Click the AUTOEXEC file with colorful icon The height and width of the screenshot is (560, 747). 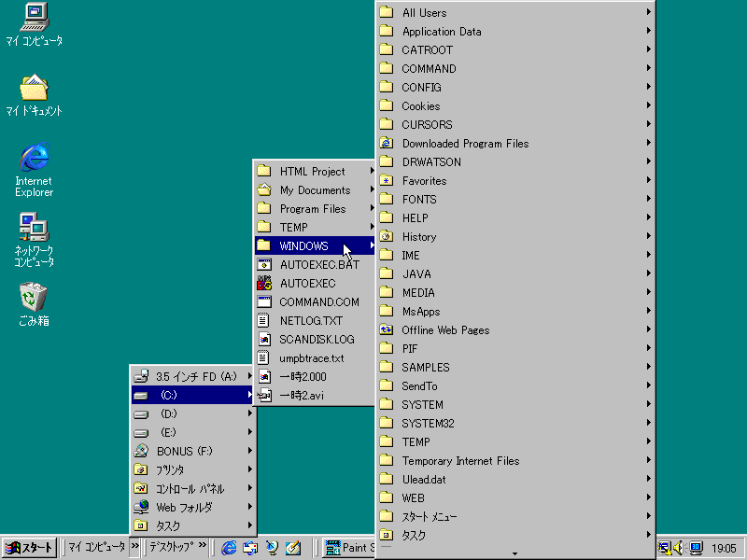pyautogui.click(x=315, y=284)
